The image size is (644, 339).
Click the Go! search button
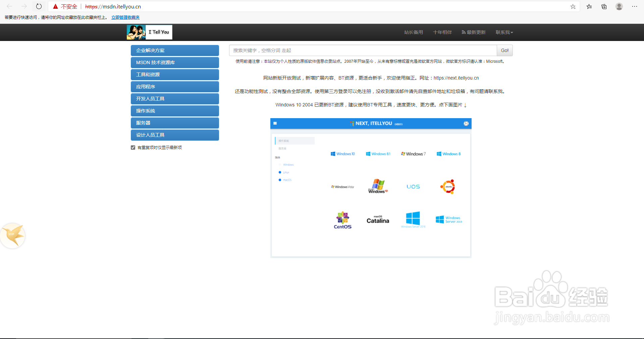[505, 50]
